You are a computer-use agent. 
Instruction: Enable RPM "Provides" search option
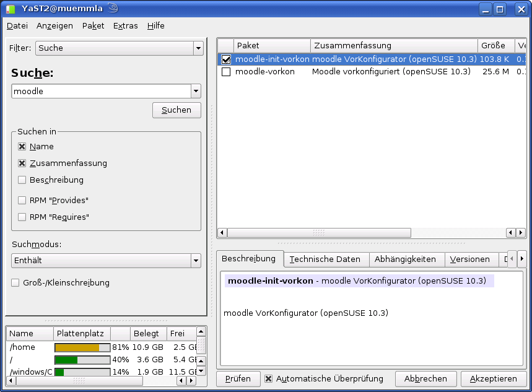point(22,200)
